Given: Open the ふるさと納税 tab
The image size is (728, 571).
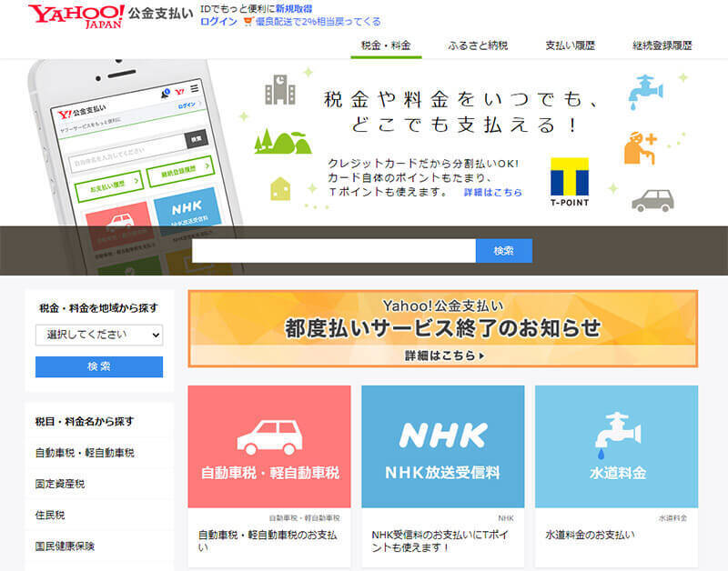Looking at the screenshot, I should coord(478,45).
